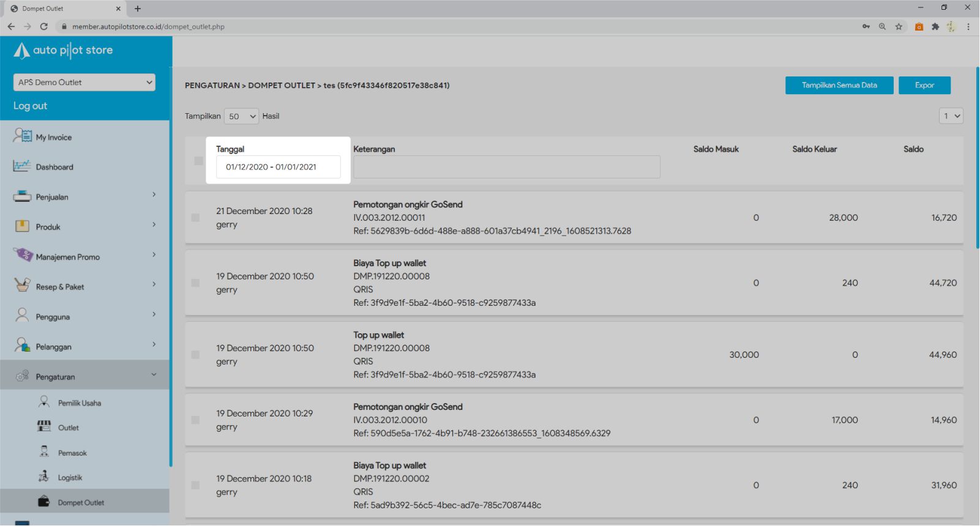Bookmark this page with star icon
The width and height of the screenshot is (980, 526).
(899, 27)
